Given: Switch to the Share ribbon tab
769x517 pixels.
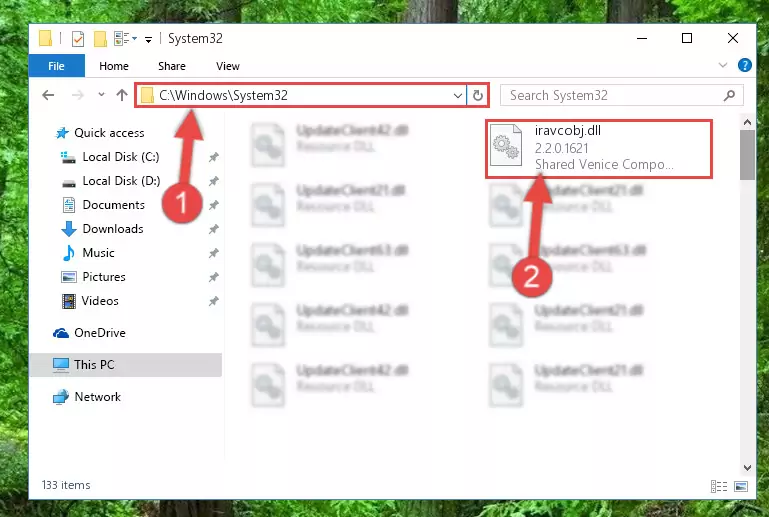Looking at the screenshot, I should (172, 66).
